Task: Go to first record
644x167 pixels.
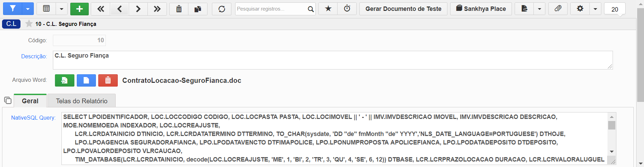Action: click(101, 9)
